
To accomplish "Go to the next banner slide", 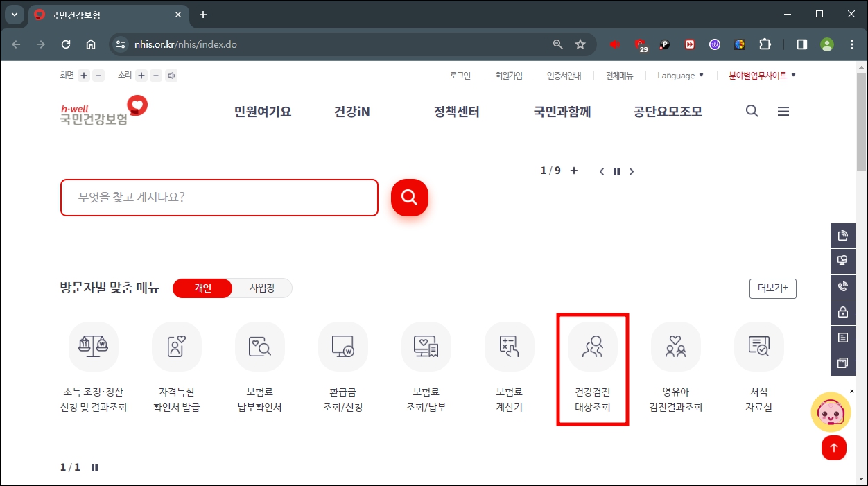I will tap(631, 171).
